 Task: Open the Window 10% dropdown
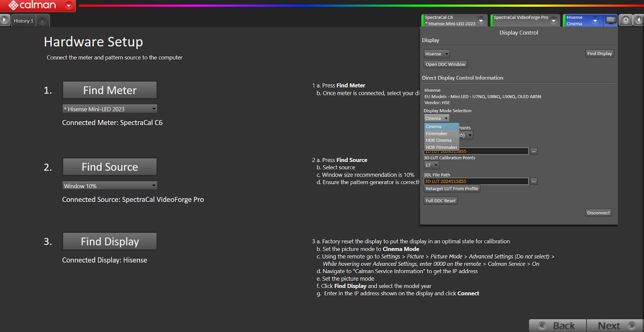click(110, 186)
